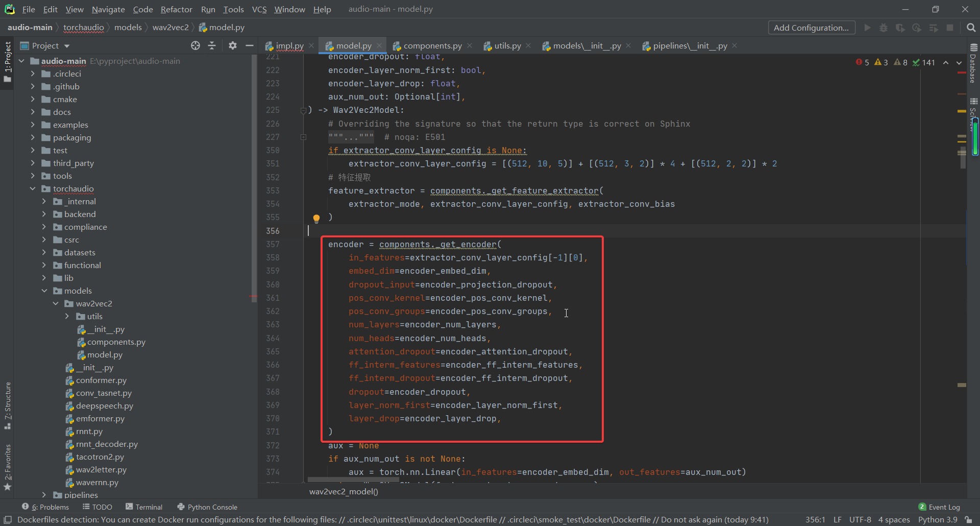980x526 pixels.
Task: Click the intention lightbulb on line 355
Action: click(x=316, y=219)
